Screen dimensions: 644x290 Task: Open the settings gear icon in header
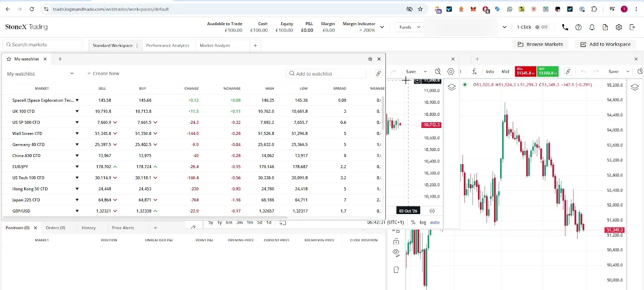click(619, 27)
